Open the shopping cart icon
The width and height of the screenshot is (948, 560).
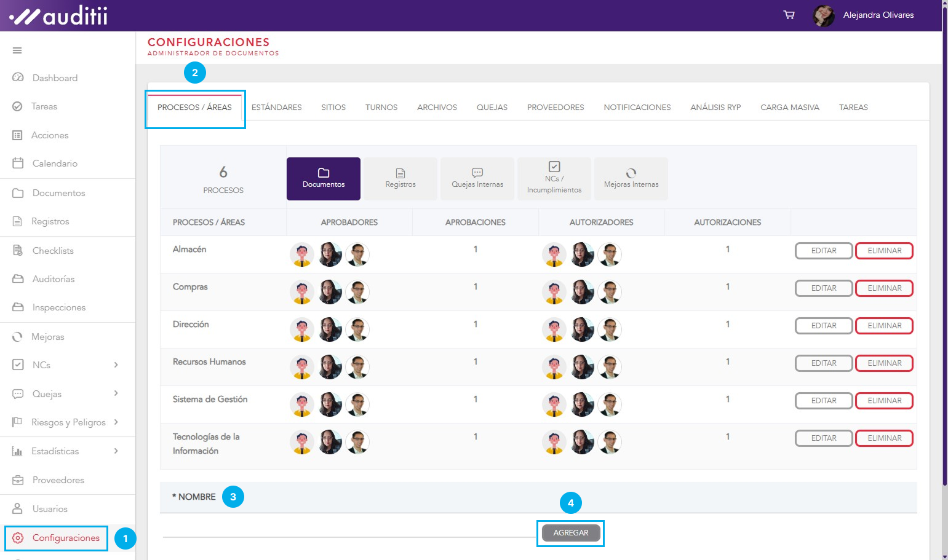click(789, 15)
